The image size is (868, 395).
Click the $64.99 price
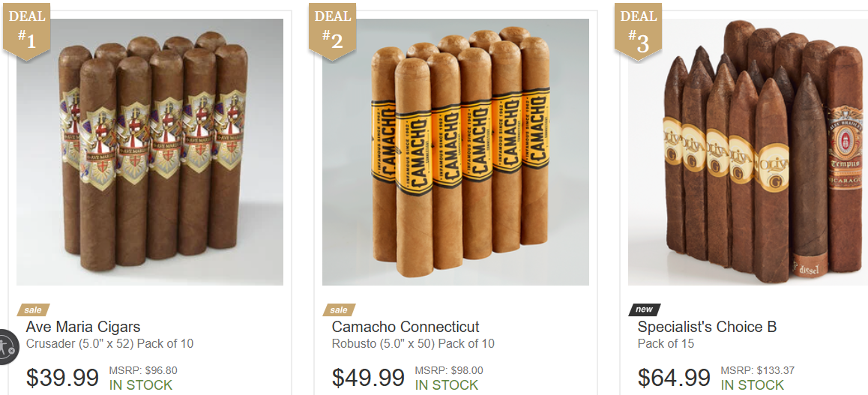tap(674, 378)
